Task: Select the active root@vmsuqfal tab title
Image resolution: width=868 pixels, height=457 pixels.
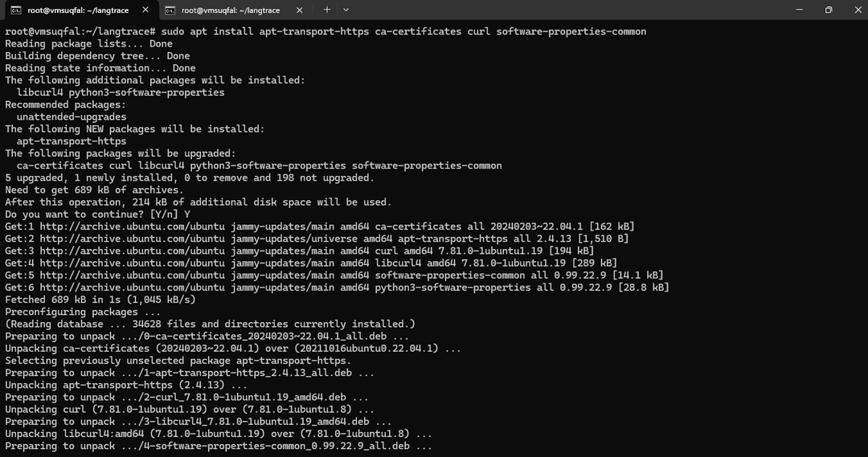Action: pyautogui.click(x=77, y=10)
